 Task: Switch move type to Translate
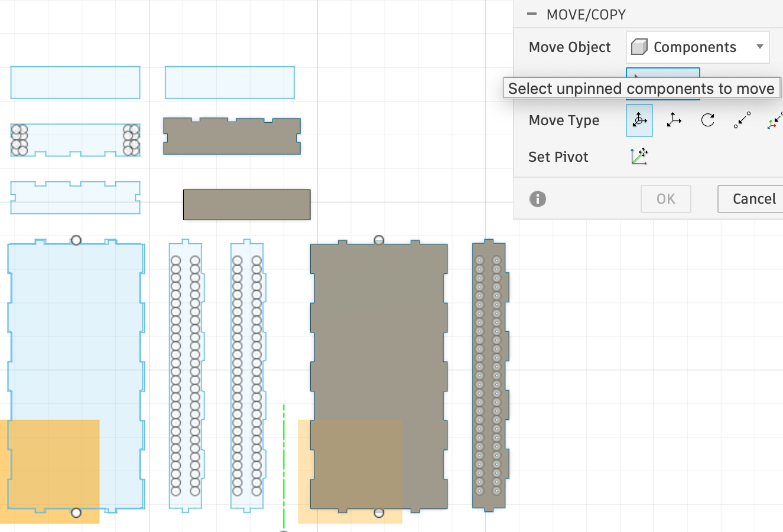tap(673, 120)
